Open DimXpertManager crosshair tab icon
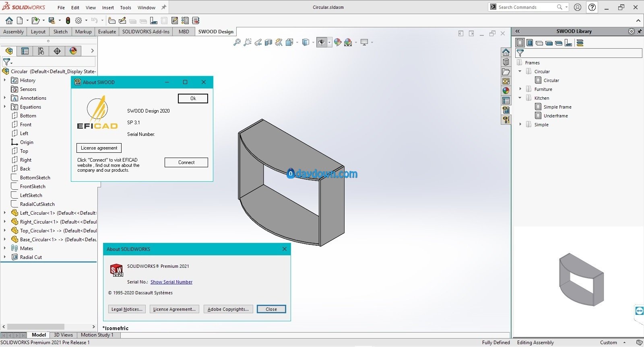This screenshot has width=644, height=347. pos(57,51)
